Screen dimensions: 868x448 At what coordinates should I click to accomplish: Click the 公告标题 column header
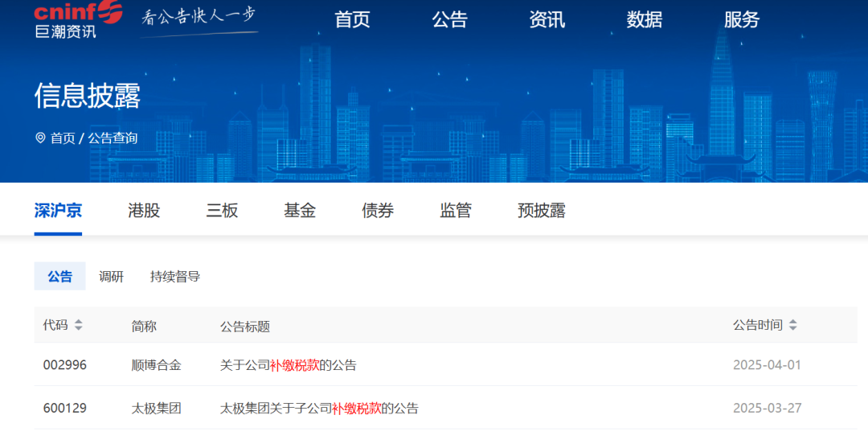coord(244,327)
